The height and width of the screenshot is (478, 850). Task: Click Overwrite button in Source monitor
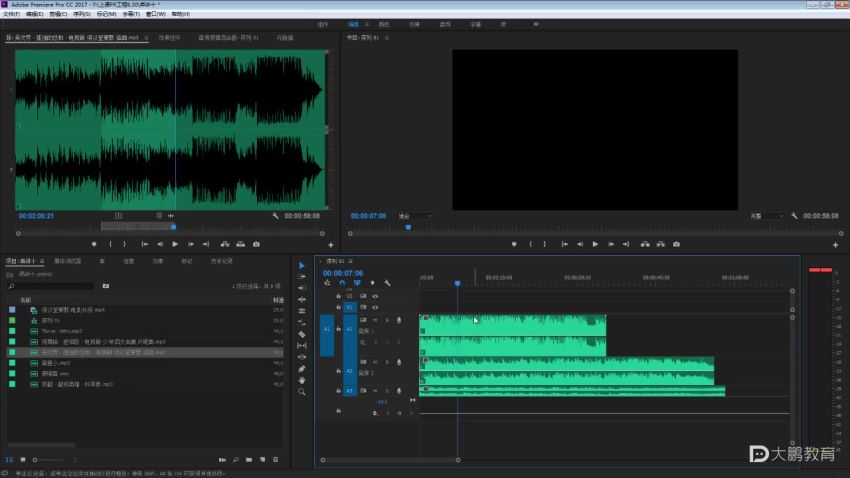[241, 244]
